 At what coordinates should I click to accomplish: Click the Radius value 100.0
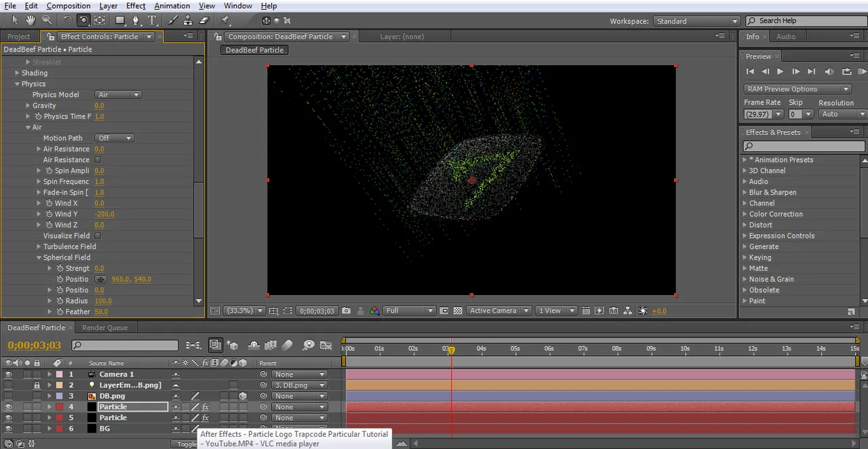(x=103, y=301)
